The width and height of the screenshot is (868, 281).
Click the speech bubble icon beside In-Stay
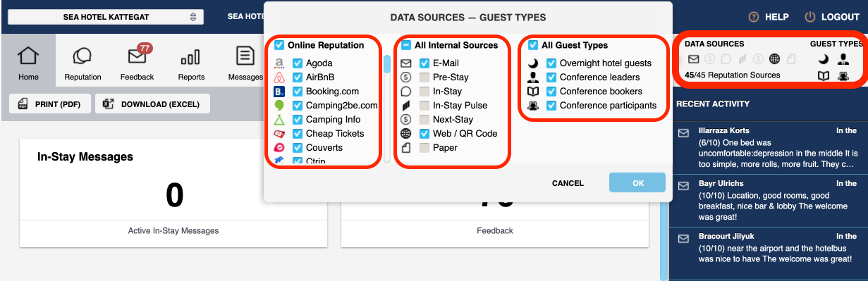click(406, 92)
